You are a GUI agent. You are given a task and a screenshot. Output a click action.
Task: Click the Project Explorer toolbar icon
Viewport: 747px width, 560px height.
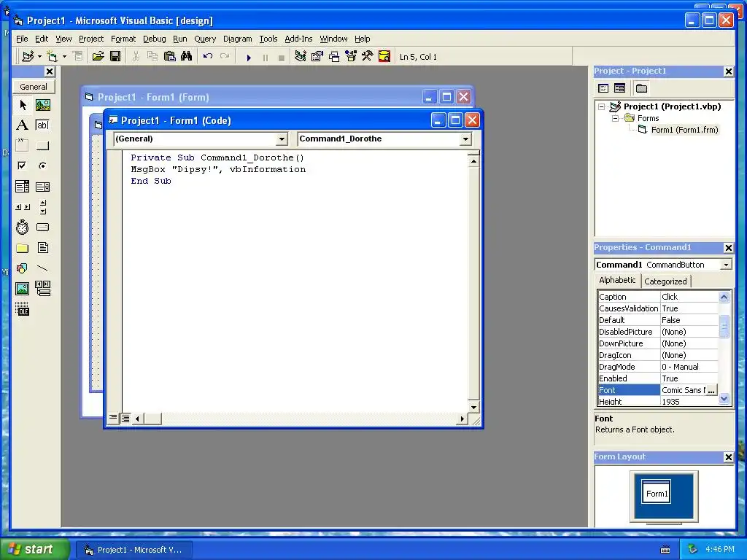pos(300,57)
